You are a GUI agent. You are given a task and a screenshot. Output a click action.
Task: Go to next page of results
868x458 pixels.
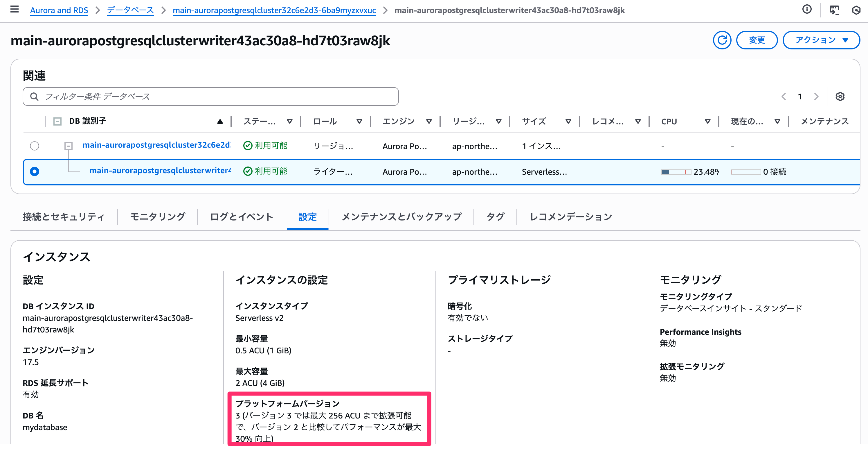(x=816, y=96)
